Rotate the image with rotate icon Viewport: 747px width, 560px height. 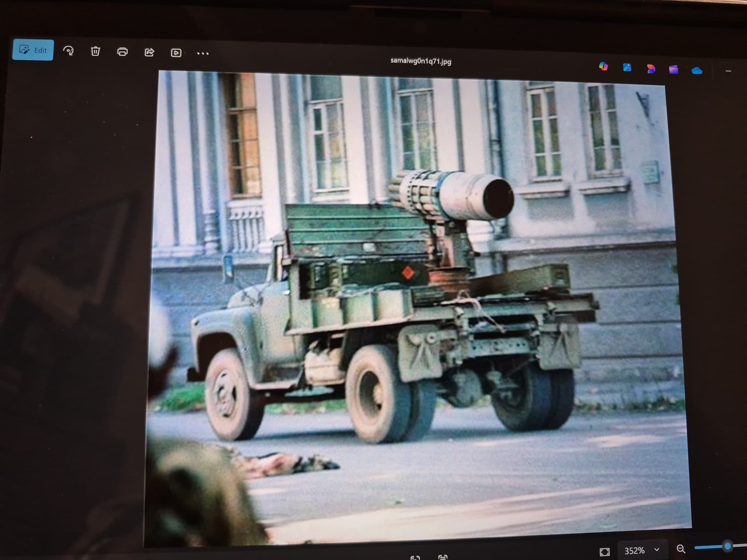pyautogui.click(x=68, y=51)
